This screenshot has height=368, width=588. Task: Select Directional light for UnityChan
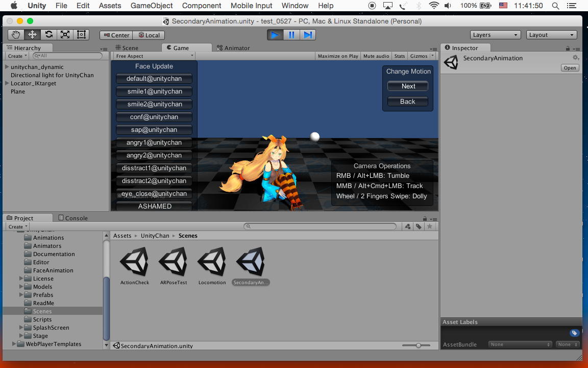pyautogui.click(x=52, y=75)
